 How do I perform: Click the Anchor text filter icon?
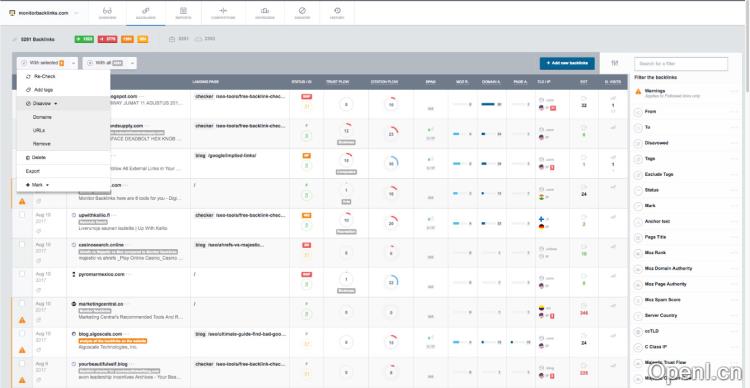point(638,222)
